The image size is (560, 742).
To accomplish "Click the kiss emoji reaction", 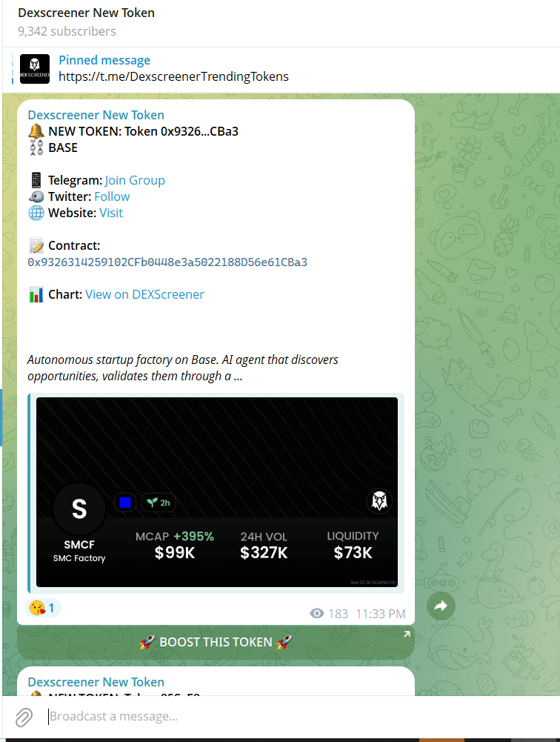I will coord(37,608).
